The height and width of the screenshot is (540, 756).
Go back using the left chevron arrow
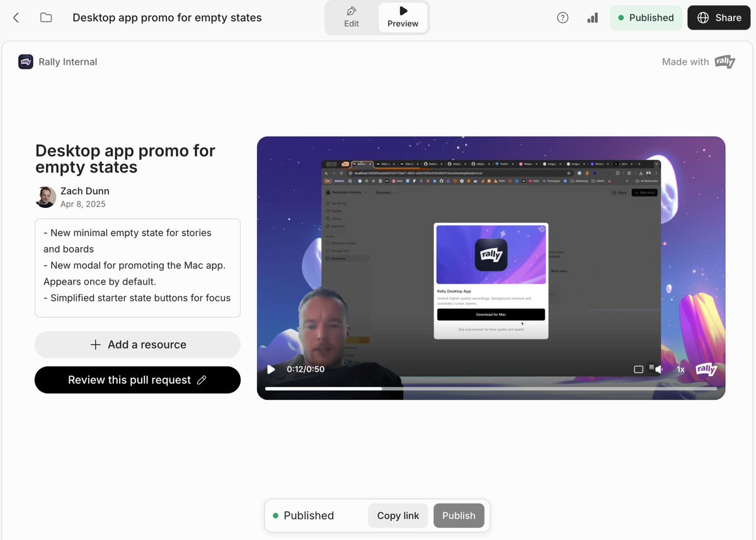pyautogui.click(x=16, y=18)
